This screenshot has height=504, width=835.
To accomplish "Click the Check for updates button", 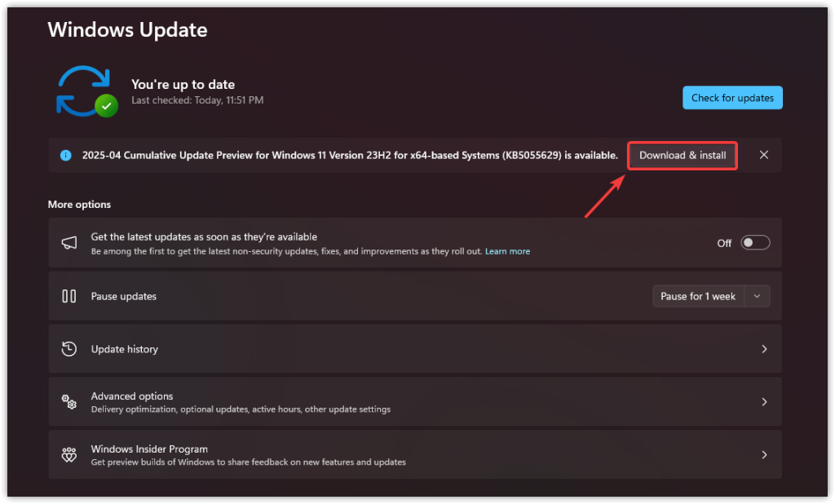I will [x=731, y=97].
